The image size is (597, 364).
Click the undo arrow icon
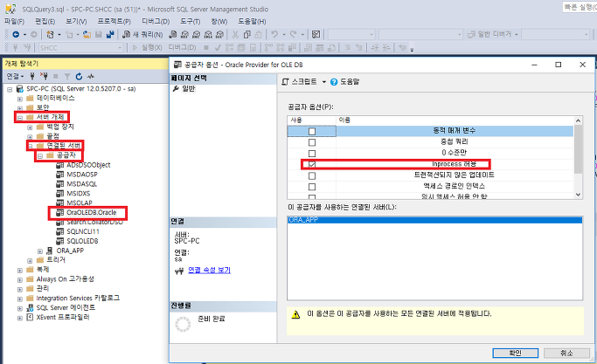click(274, 35)
